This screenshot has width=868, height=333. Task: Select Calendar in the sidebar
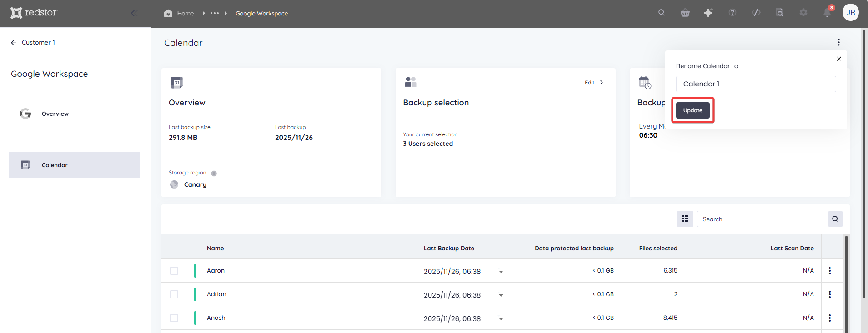pyautogui.click(x=74, y=165)
